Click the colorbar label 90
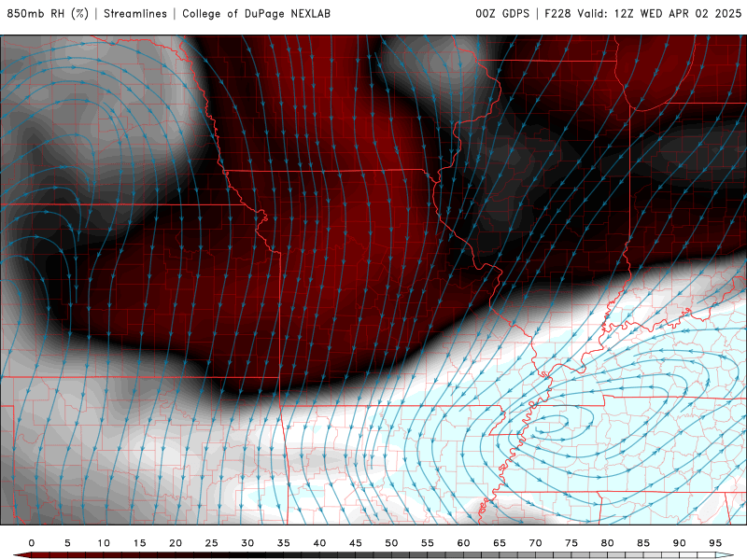Screen dimensions: 747x560 click(x=679, y=543)
